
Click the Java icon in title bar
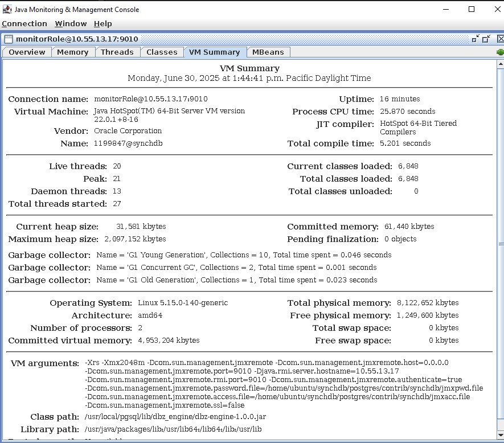[x=7, y=9]
